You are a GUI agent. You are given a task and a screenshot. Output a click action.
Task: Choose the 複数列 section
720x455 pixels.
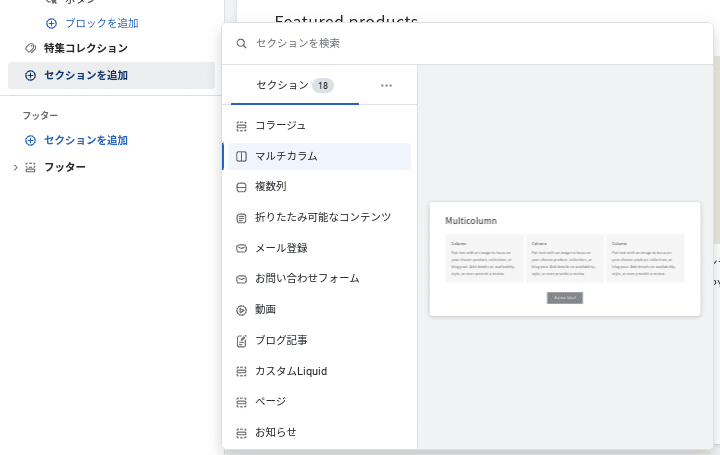319,187
